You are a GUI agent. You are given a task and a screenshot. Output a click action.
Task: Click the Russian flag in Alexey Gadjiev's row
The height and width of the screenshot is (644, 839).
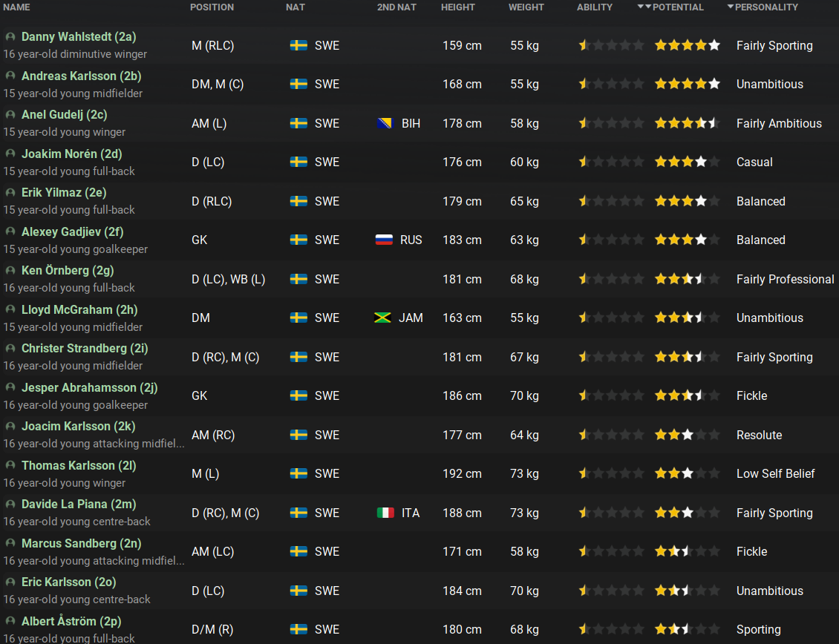pyautogui.click(x=384, y=240)
